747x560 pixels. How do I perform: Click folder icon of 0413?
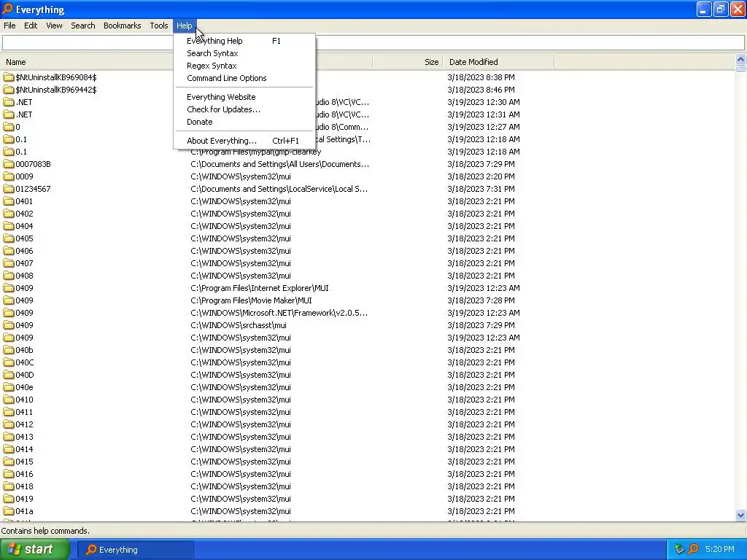pos(9,437)
